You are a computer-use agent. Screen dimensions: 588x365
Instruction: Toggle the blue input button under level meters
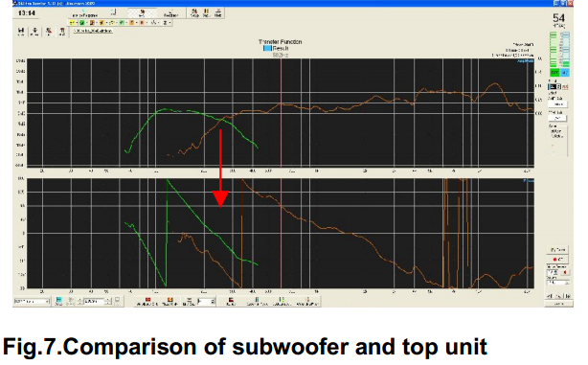click(565, 73)
